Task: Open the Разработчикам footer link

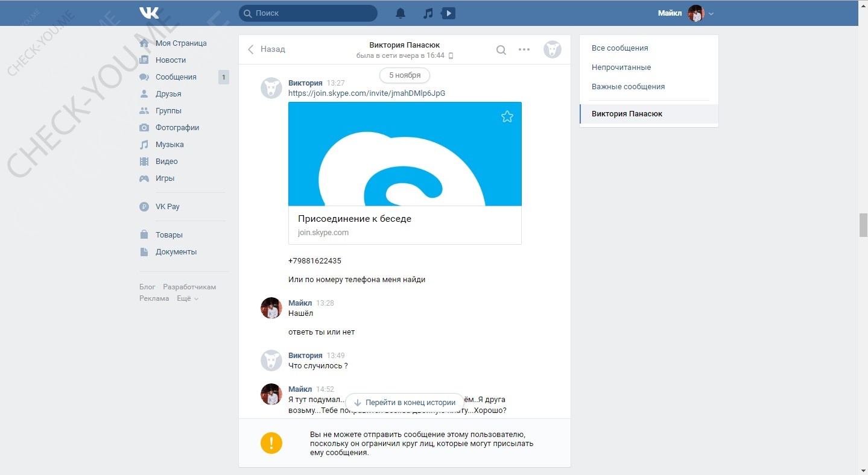Action: pyautogui.click(x=189, y=287)
